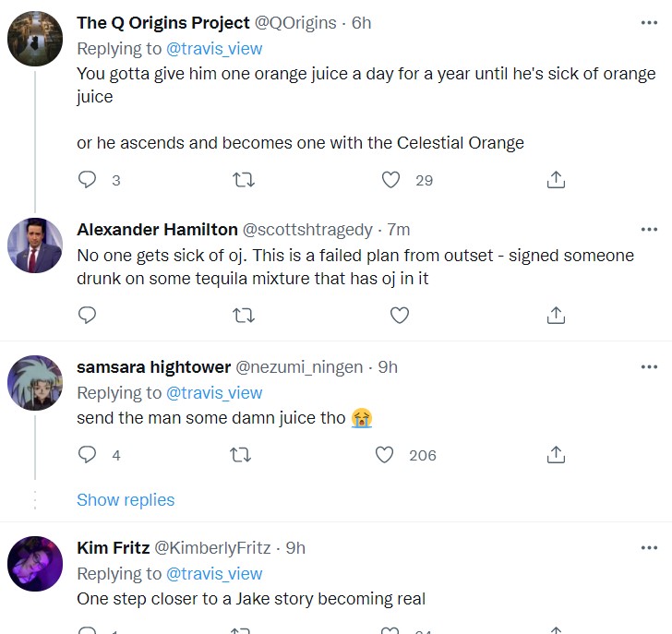Share Alexander Hamilton's tweet

(x=556, y=316)
